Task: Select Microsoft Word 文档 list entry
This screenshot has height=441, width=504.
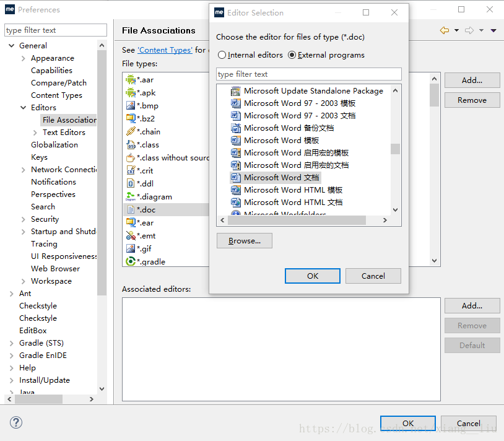Action: tap(276, 177)
